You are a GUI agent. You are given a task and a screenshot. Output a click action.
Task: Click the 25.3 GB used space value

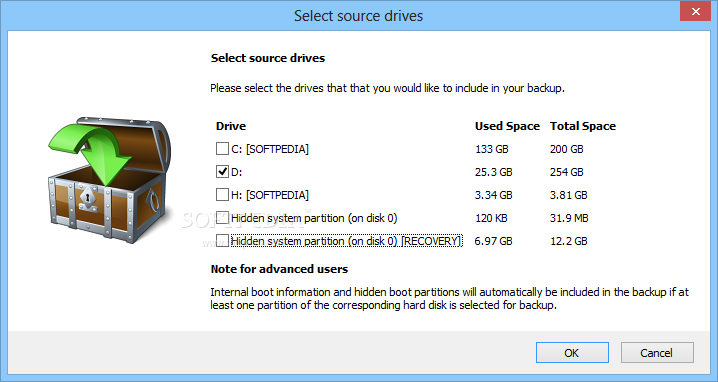tap(493, 172)
